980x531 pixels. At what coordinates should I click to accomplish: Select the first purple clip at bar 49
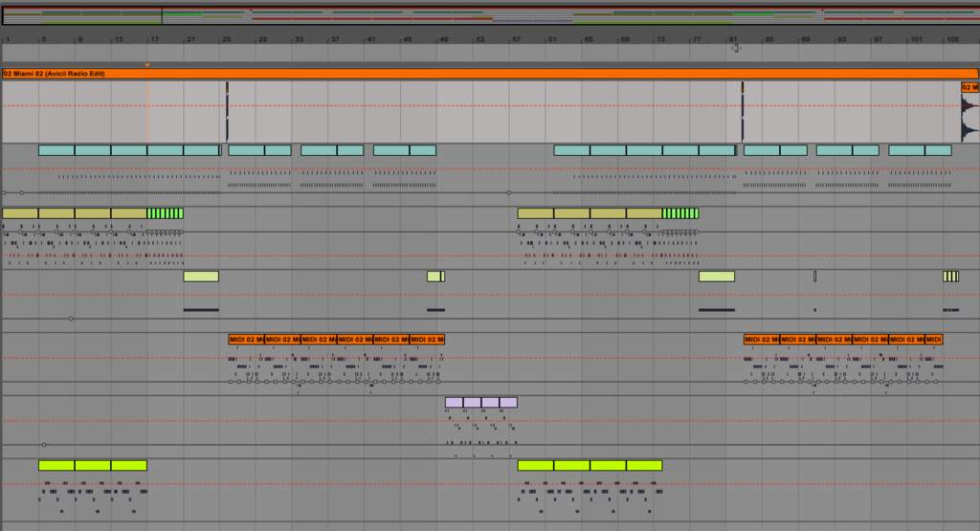pyautogui.click(x=454, y=403)
